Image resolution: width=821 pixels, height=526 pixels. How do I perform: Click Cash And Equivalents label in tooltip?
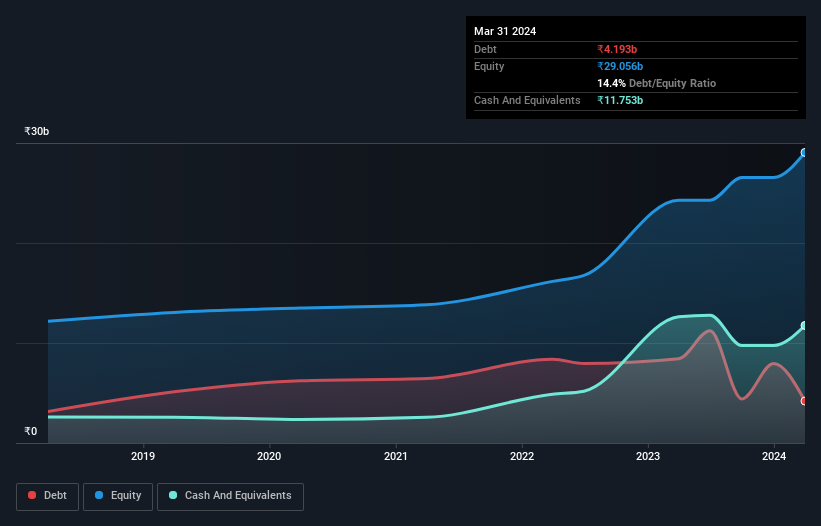527,100
